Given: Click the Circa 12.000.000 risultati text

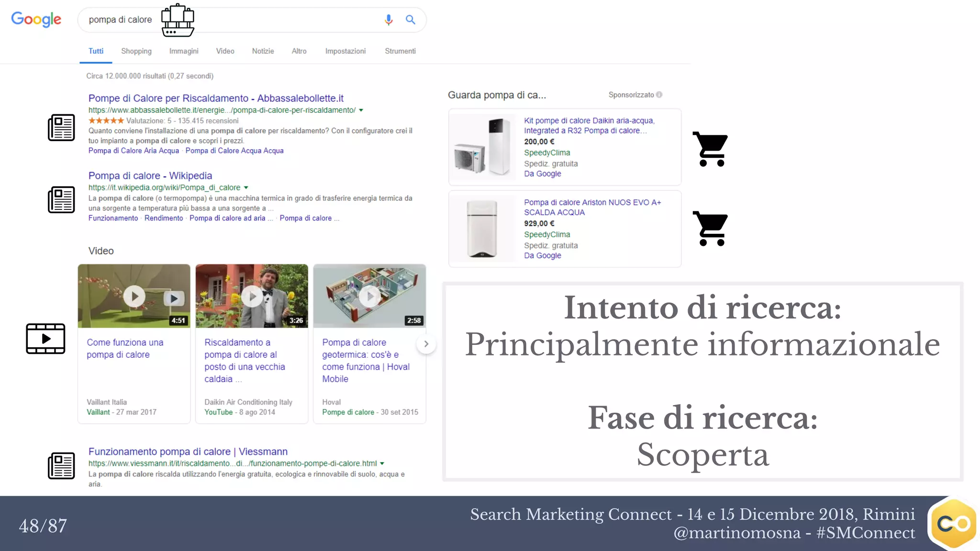Looking at the screenshot, I should pos(150,76).
